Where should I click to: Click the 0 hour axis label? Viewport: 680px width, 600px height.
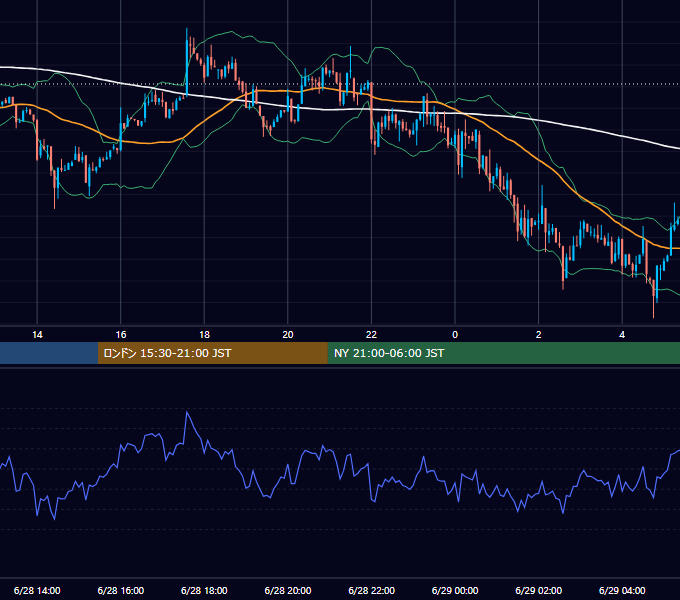click(x=455, y=335)
